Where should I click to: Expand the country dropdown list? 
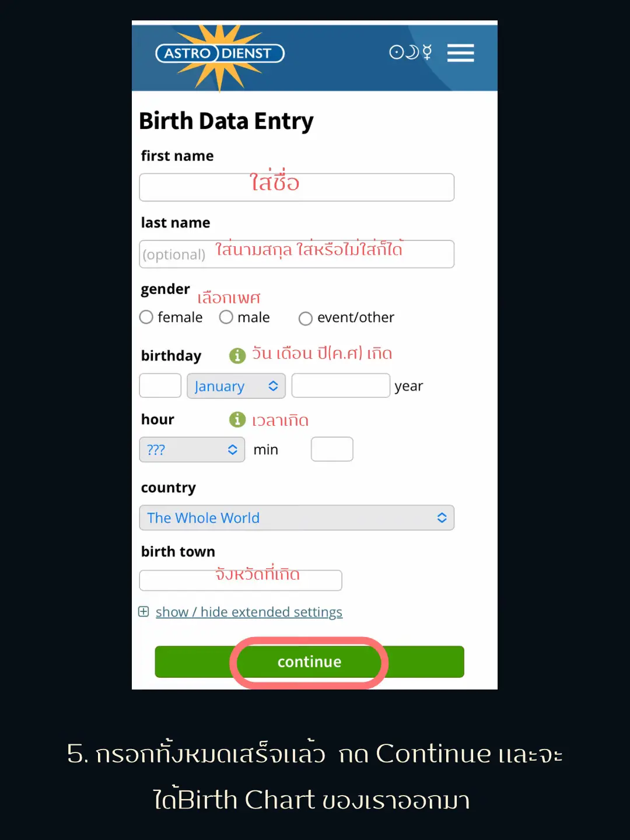point(296,518)
